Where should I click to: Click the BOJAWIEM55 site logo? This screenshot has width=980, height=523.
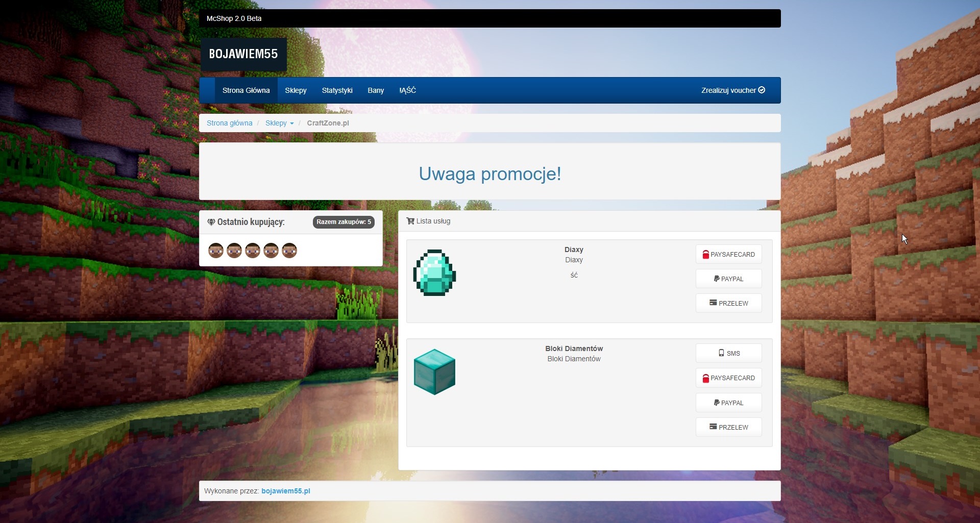coord(243,54)
